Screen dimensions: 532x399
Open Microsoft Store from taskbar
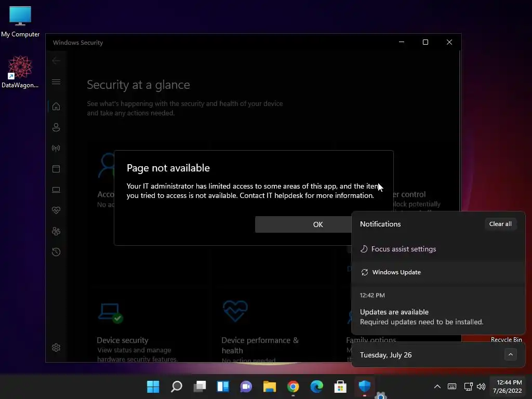click(340, 386)
